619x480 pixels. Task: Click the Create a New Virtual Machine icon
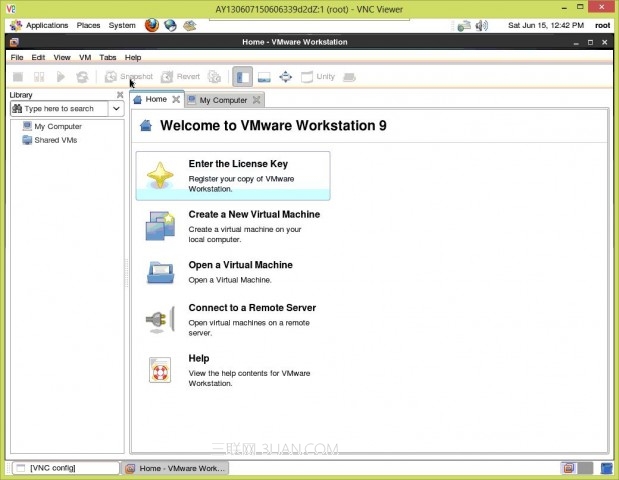click(160, 226)
